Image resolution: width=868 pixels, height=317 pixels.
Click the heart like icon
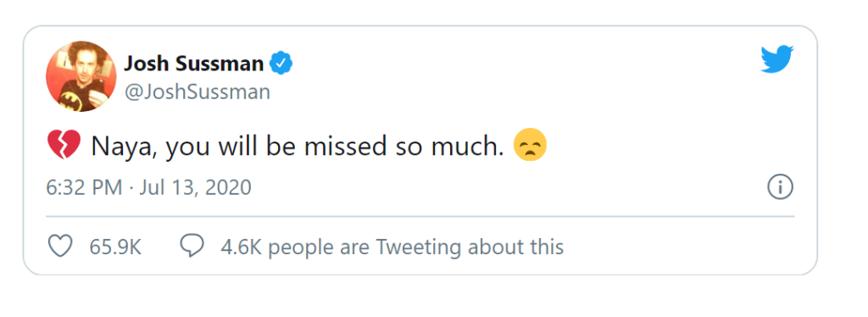pos(61,247)
